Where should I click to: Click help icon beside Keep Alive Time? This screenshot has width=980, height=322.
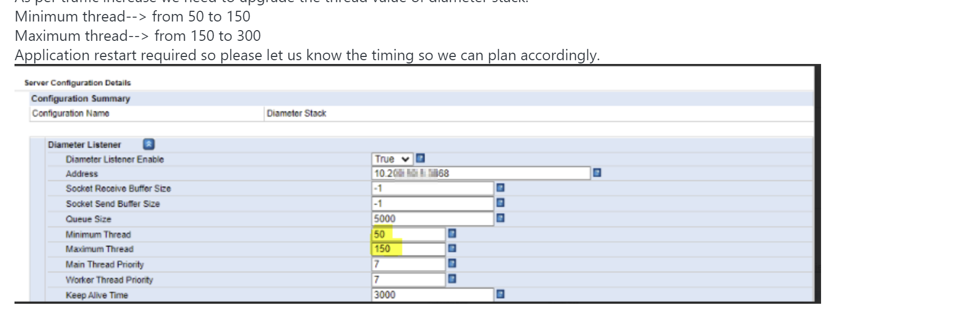pos(500,294)
